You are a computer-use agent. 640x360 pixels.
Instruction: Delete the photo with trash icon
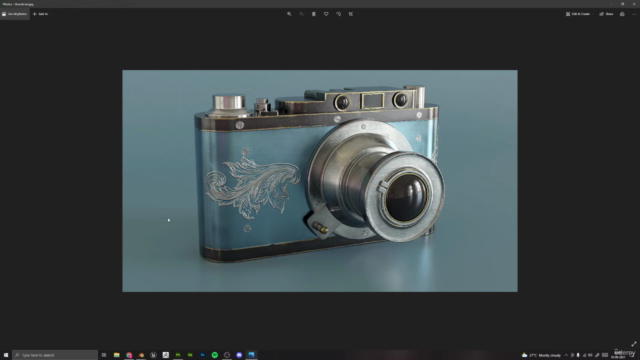tap(313, 14)
